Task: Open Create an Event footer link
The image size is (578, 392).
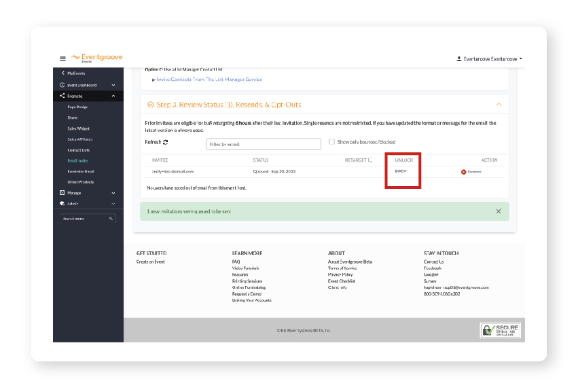Action: [150, 262]
